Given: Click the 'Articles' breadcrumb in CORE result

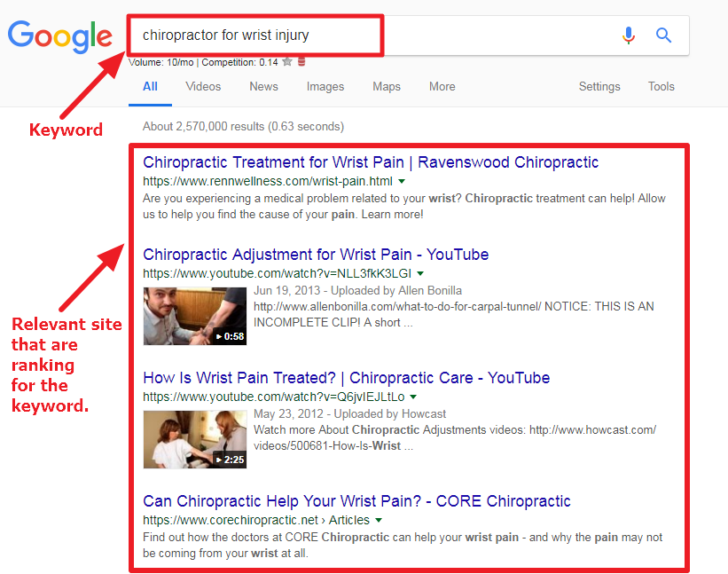Looking at the screenshot, I should [349, 520].
